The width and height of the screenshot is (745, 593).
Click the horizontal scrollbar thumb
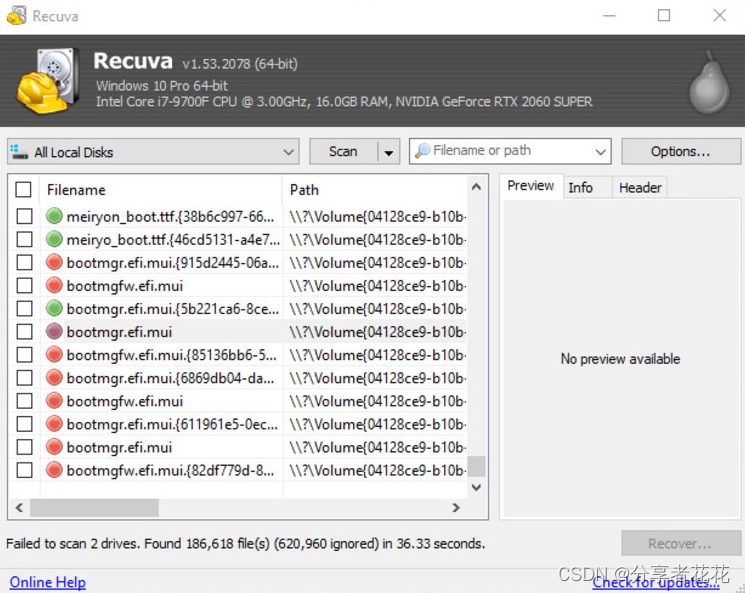coord(95,507)
